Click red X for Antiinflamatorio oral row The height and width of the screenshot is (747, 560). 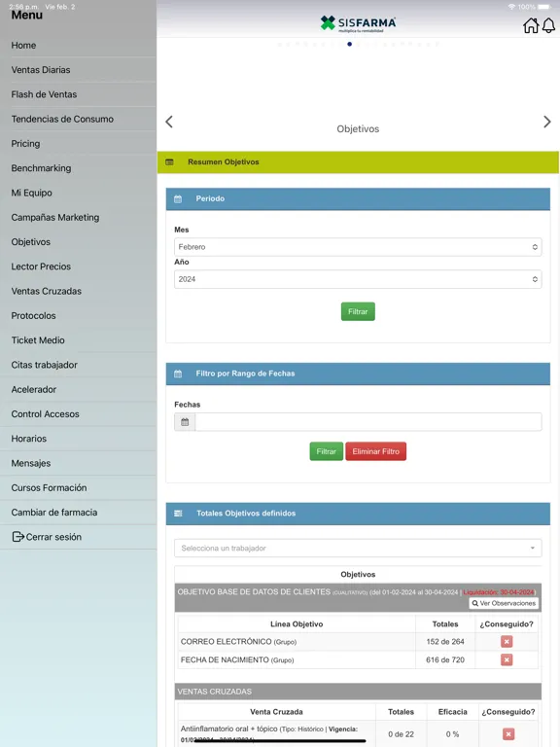(x=508, y=733)
